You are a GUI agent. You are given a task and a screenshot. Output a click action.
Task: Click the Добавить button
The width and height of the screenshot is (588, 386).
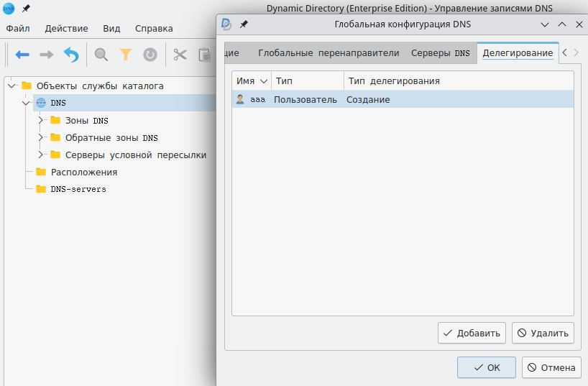click(472, 333)
